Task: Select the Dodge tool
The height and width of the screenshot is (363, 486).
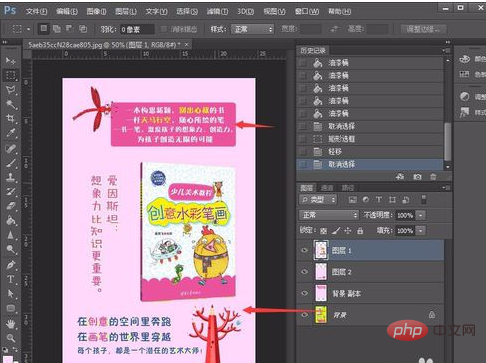Action: tap(11, 249)
